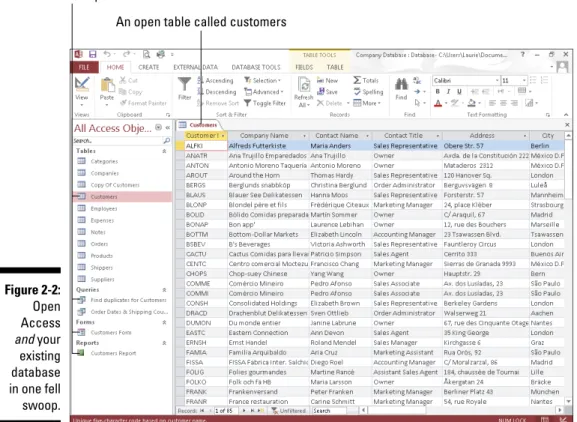
Task: Open Contact Title column dropdown arrow
Action: pos(438,136)
